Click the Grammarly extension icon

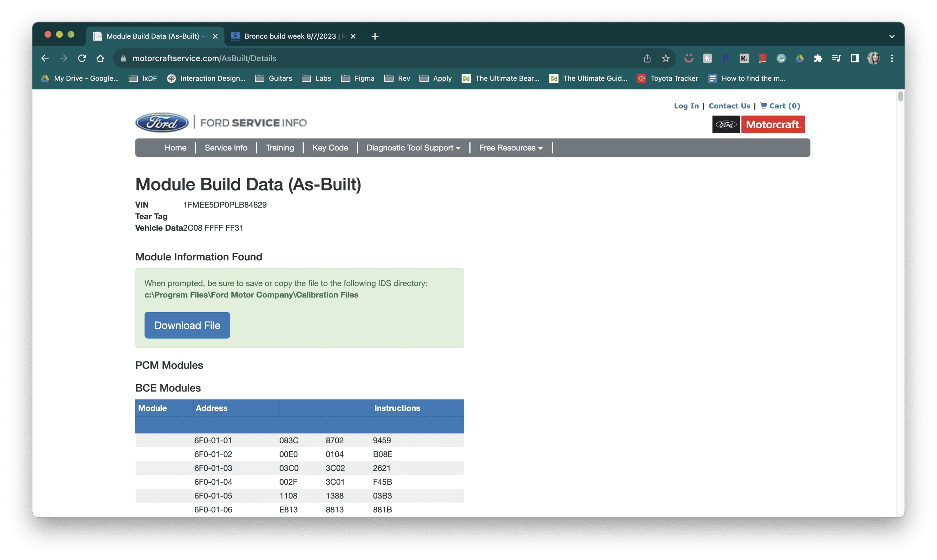pyautogui.click(x=781, y=58)
